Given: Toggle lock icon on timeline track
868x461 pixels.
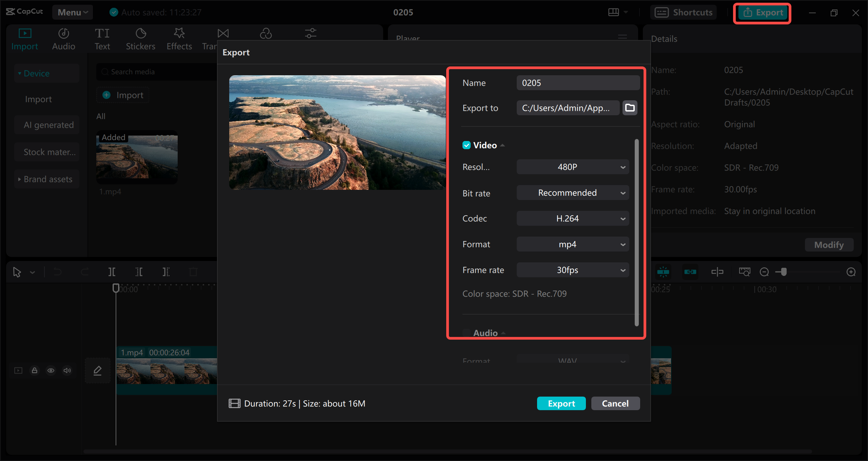Looking at the screenshot, I should pos(35,369).
